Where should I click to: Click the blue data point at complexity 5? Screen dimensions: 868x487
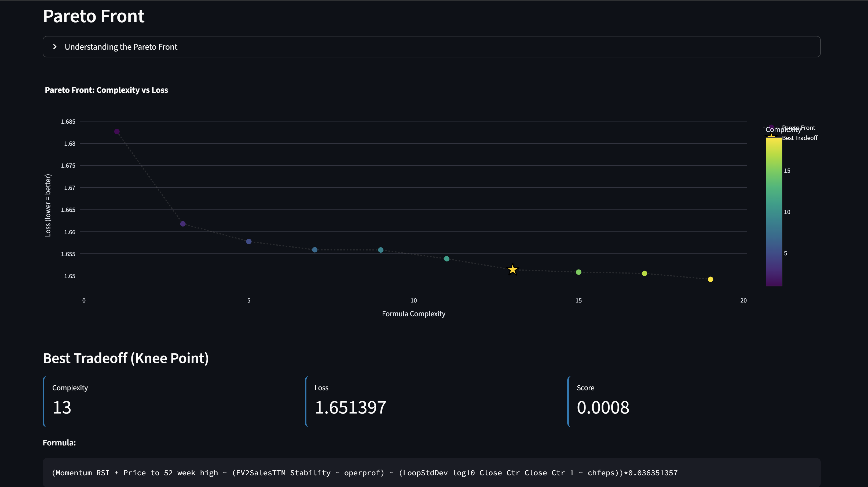point(249,241)
